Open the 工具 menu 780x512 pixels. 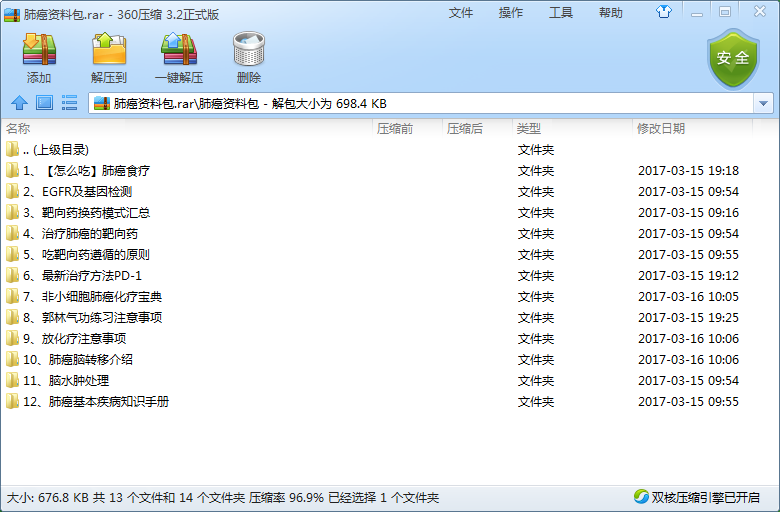point(561,13)
